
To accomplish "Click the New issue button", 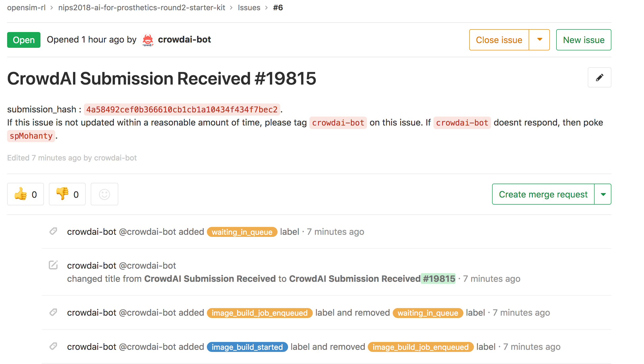I will pyautogui.click(x=584, y=40).
